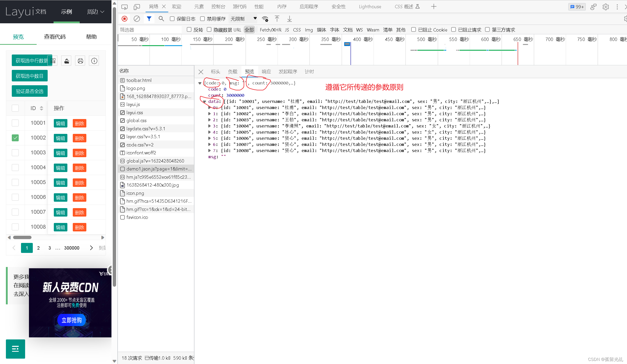
Task: Go to page 2 in pagination
Action: pyautogui.click(x=38, y=248)
